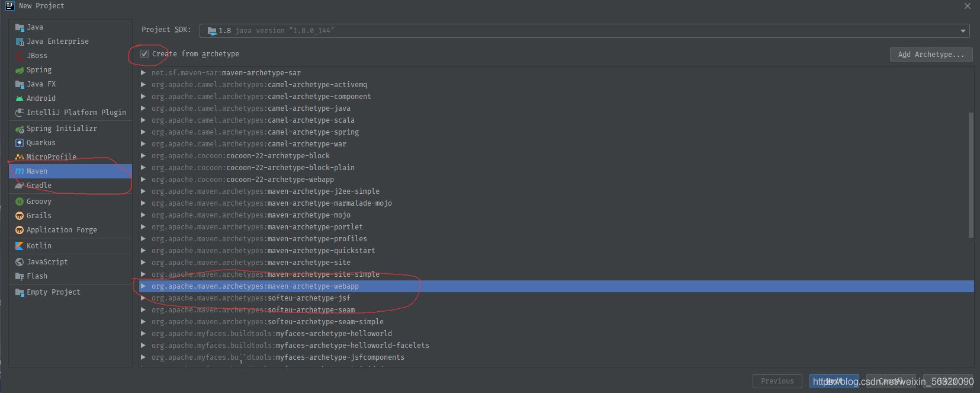Click the Android robot icon
The width and height of the screenshot is (980, 393).
point(20,98)
